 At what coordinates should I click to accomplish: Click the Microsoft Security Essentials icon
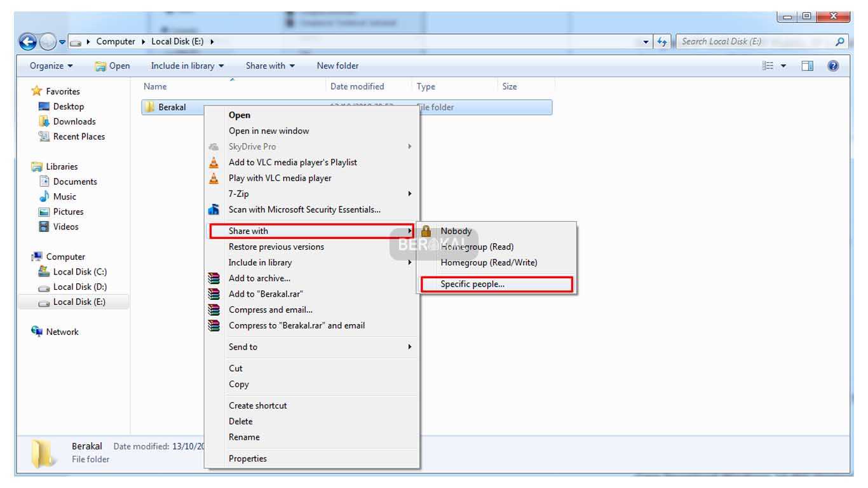(214, 209)
